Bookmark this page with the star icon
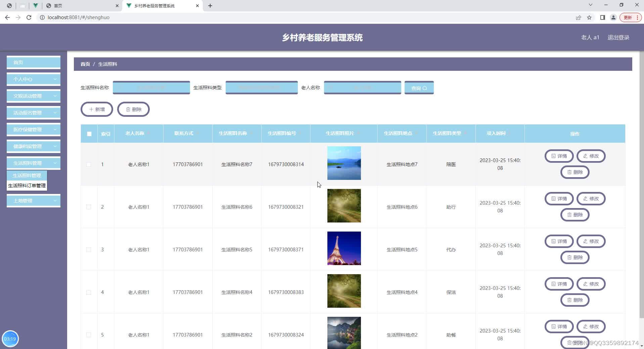Viewport: 644px width, 349px height. [x=589, y=17]
